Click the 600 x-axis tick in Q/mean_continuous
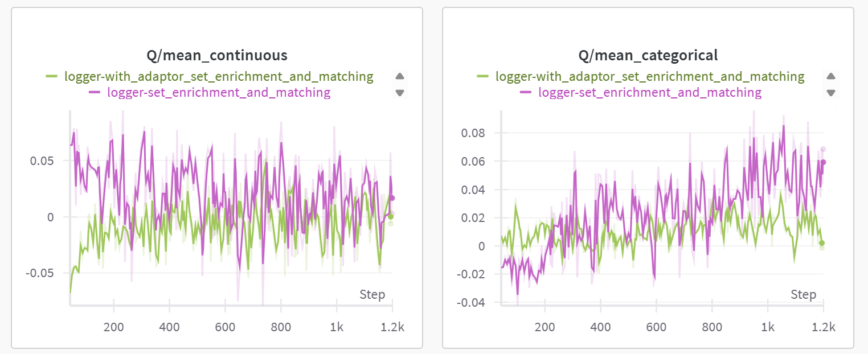Image resolution: width=868 pixels, height=354 pixels. pyautogui.click(x=225, y=327)
